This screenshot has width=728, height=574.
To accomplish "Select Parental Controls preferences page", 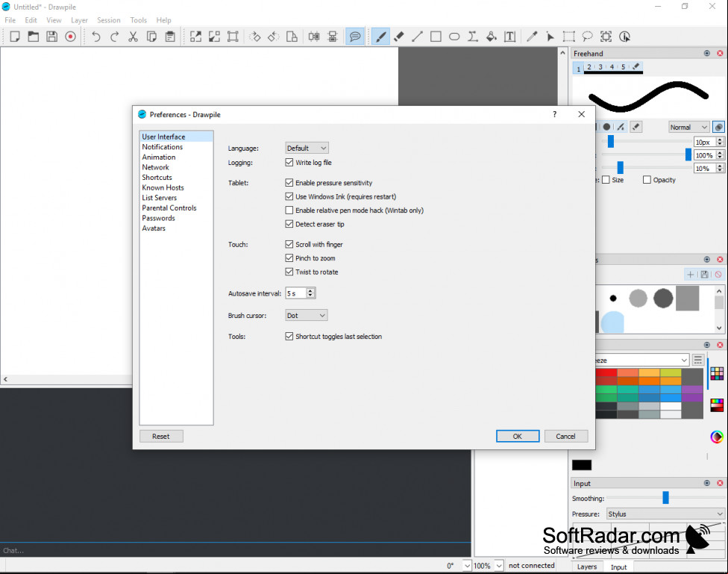I will pos(169,208).
